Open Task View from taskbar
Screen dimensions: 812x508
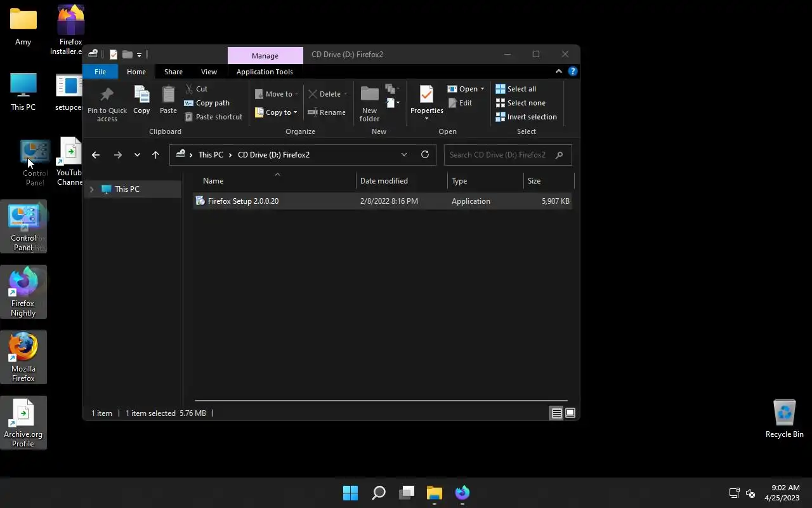point(407,493)
